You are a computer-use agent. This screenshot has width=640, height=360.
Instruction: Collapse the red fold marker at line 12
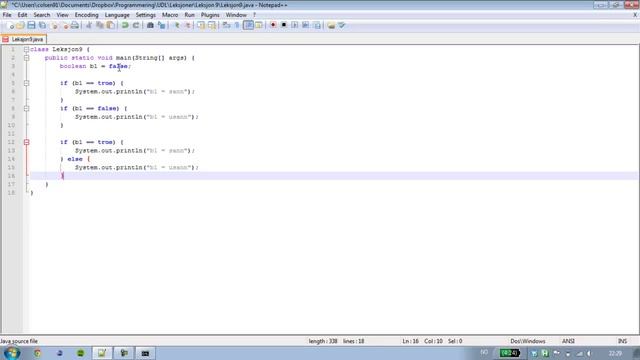click(27, 142)
